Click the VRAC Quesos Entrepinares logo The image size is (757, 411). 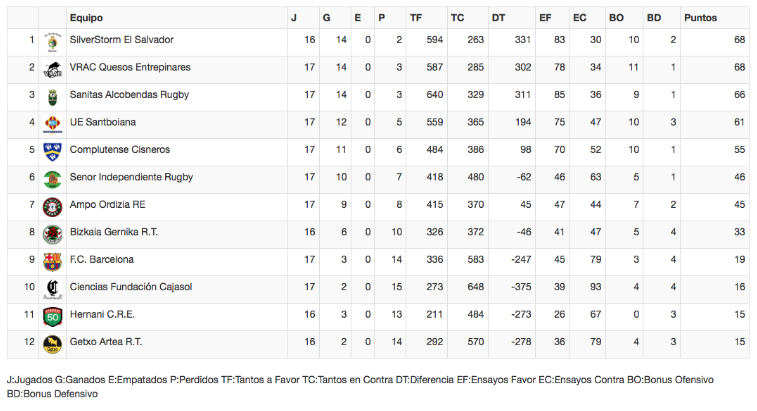[53, 70]
